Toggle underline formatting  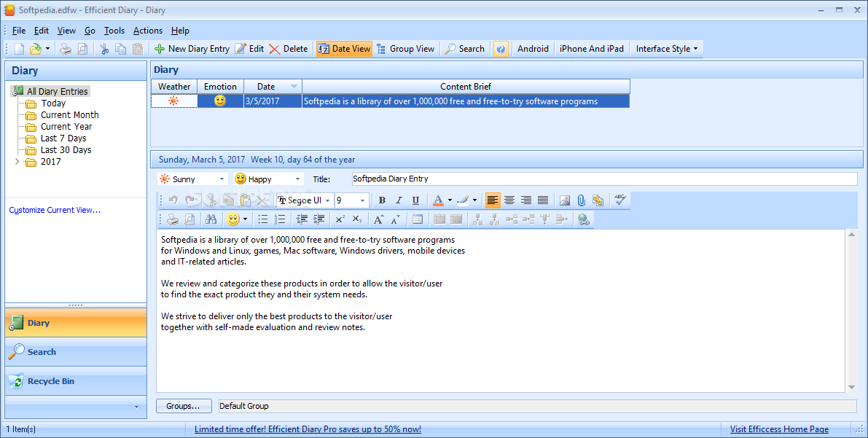[415, 200]
